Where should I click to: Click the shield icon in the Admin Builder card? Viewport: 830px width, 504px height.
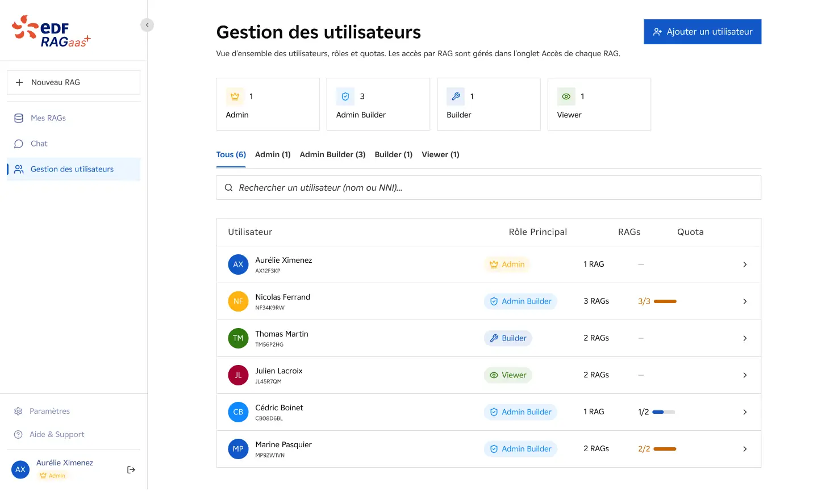point(345,96)
